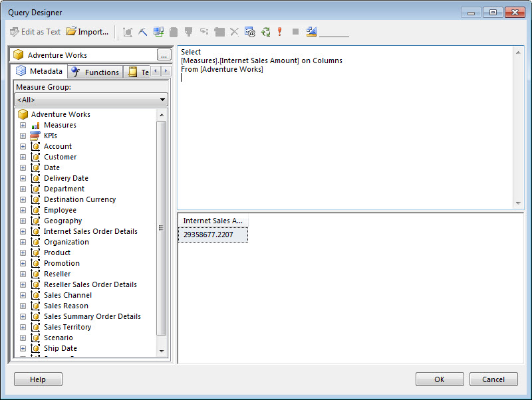The image size is (532, 400).
Task: Select the Metadata tab
Action: [39, 71]
